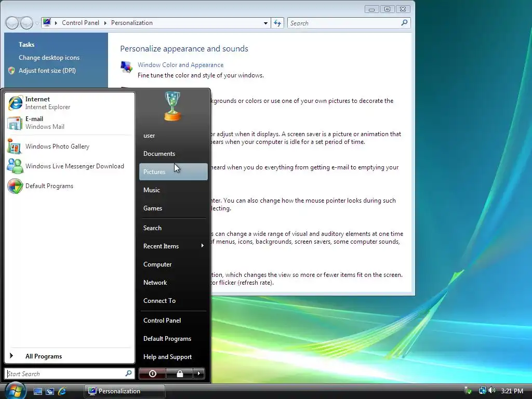
Task: Open Help and Support
Action: point(173,357)
